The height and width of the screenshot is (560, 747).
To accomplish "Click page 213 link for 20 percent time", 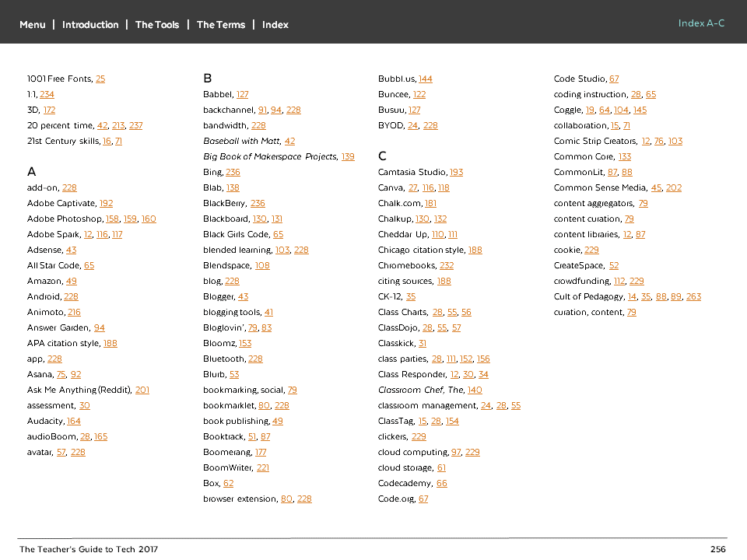I will coord(118,126).
